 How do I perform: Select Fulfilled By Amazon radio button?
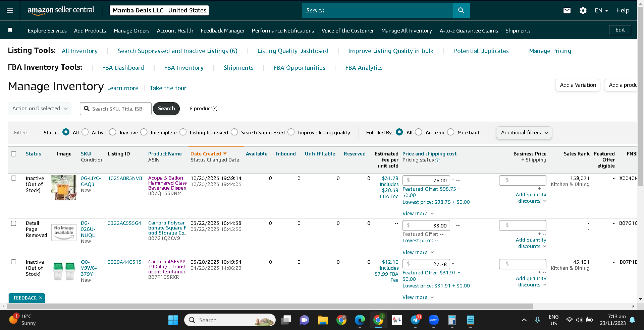point(419,132)
